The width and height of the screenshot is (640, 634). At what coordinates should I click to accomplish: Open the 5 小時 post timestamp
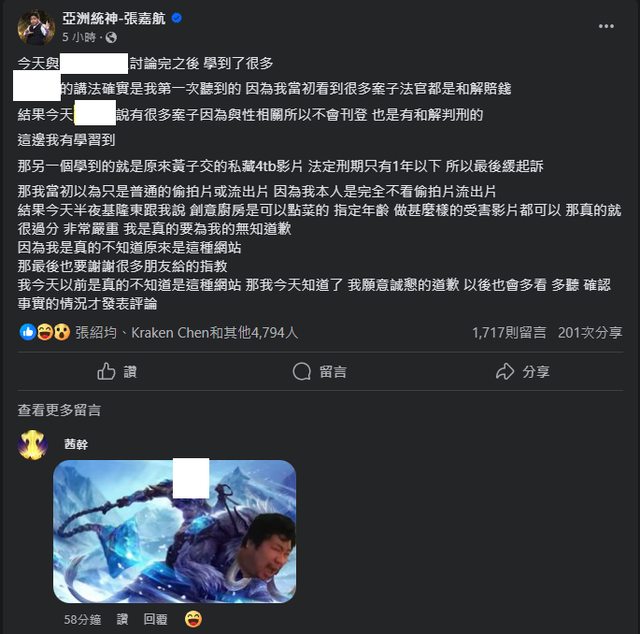click(x=79, y=38)
